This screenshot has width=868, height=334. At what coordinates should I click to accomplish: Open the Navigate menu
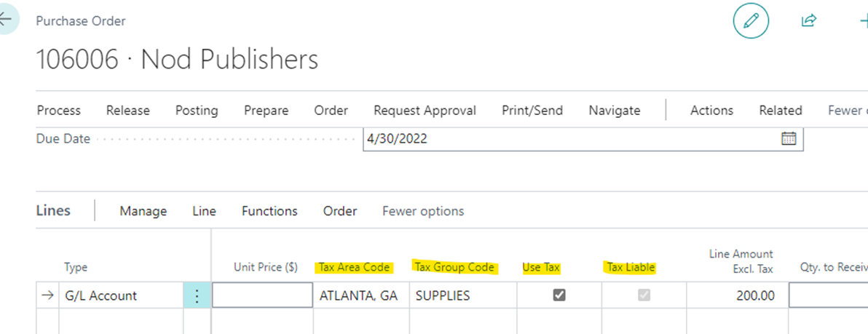tap(615, 111)
